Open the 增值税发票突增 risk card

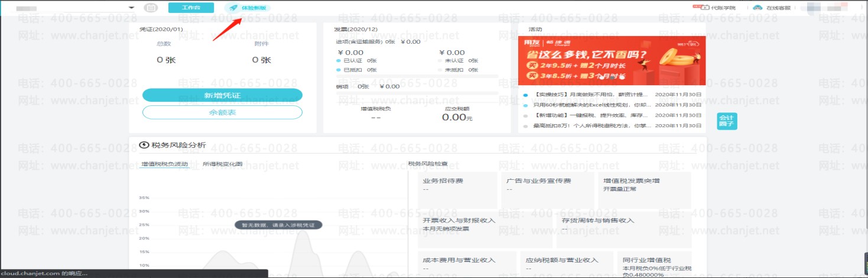[644, 190]
